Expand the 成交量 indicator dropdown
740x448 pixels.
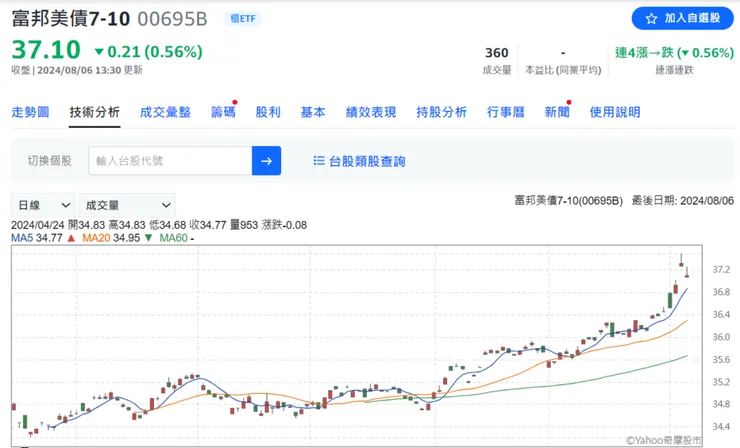[127, 205]
